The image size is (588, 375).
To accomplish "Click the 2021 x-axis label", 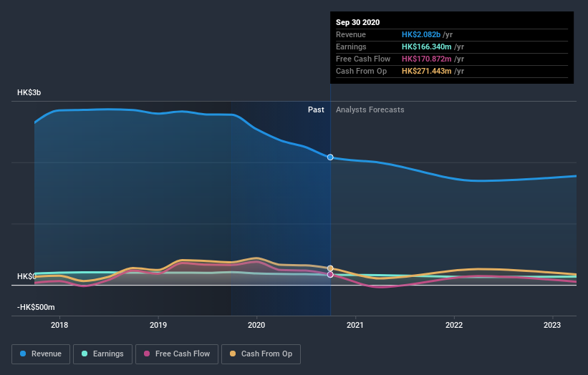I will tap(355, 325).
